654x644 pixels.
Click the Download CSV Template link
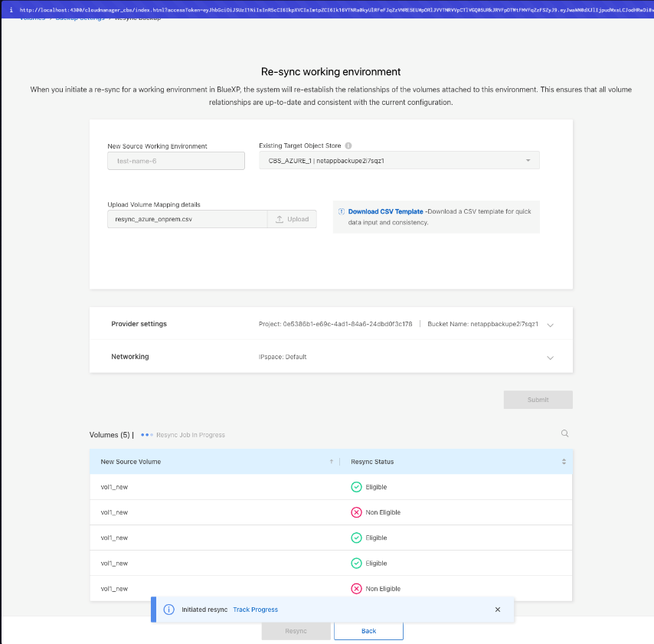tap(385, 211)
